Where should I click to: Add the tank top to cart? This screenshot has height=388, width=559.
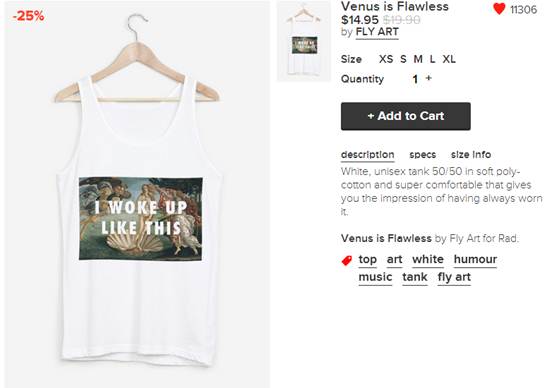click(406, 116)
